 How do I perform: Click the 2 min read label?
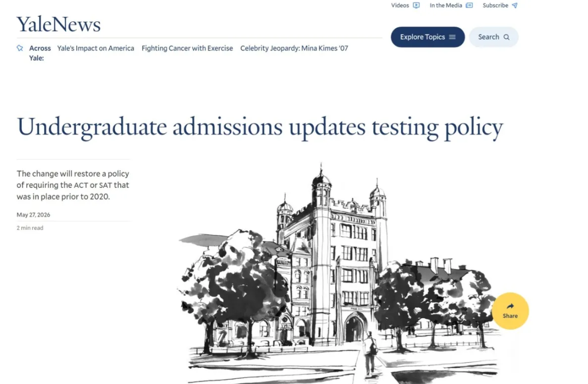(x=30, y=228)
